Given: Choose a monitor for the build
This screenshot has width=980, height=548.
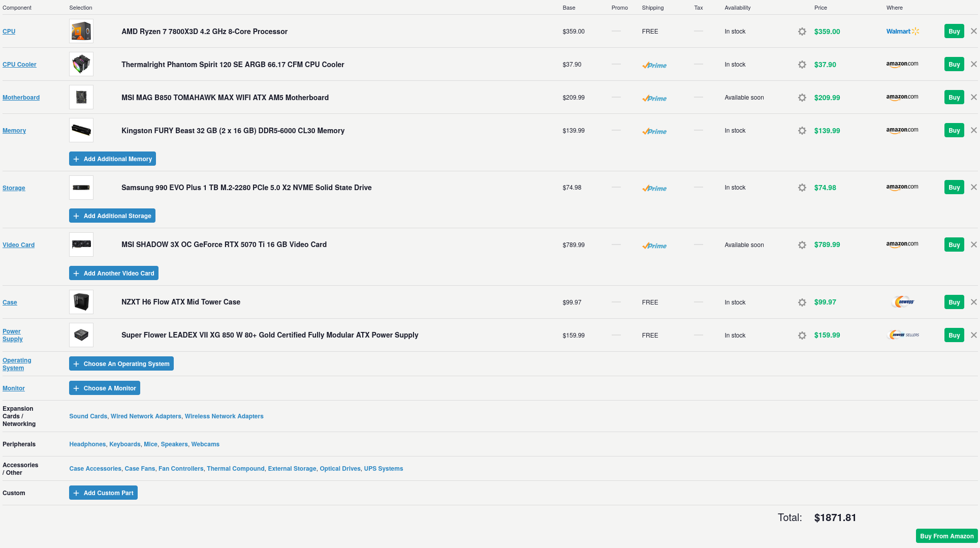Looking at the screenshot, I should pyautogui.click(x=105, y=388).
